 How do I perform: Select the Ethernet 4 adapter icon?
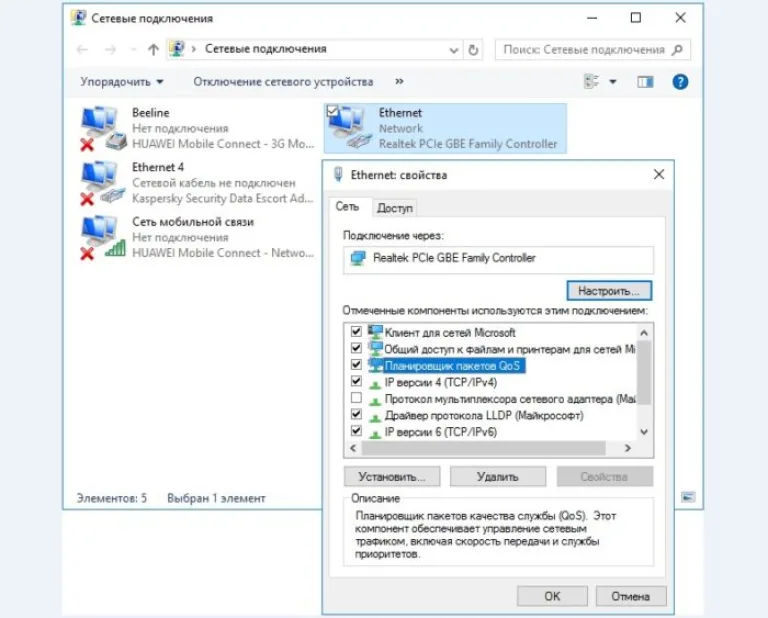[102, 183]
